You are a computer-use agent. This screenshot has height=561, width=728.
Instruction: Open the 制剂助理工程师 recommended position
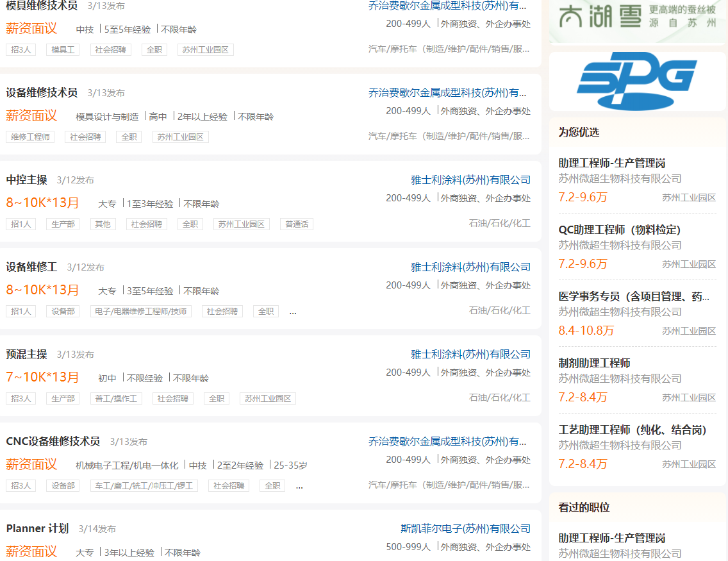594,363
